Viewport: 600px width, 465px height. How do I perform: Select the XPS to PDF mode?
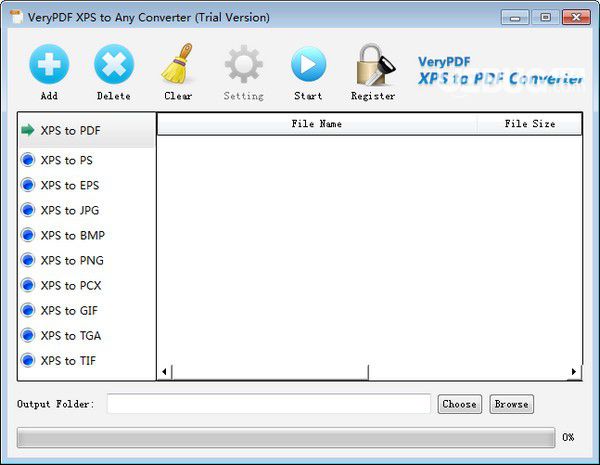[x=86, y=131]
